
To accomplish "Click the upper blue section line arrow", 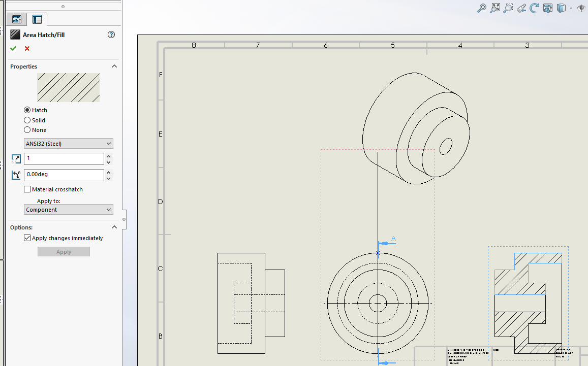I will click(386, 244).
